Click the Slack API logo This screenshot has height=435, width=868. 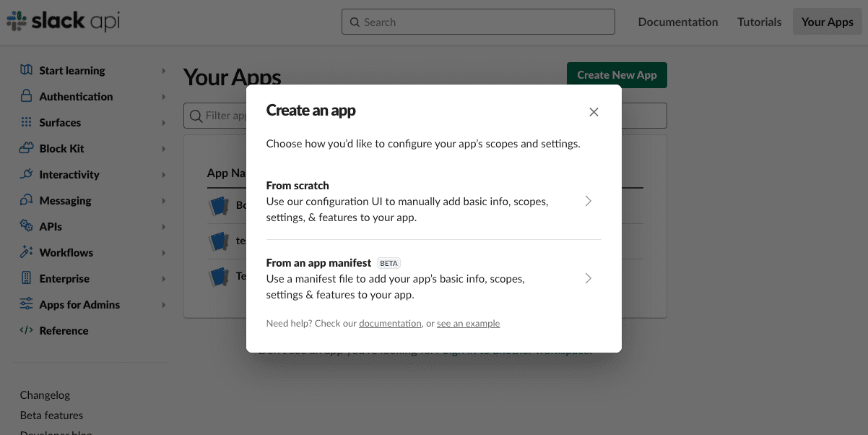[x=64, y=22]
